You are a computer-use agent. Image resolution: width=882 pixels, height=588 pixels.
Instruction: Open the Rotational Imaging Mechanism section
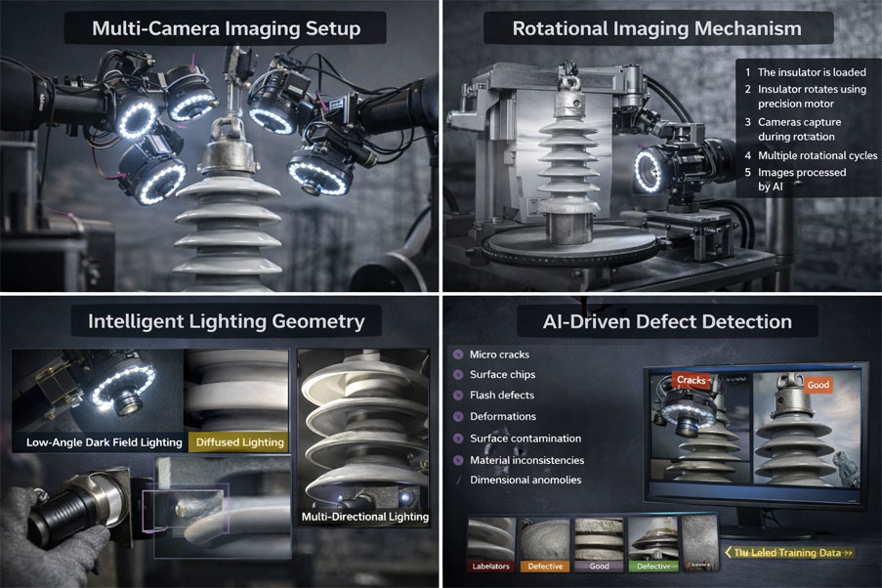(657, 28)
